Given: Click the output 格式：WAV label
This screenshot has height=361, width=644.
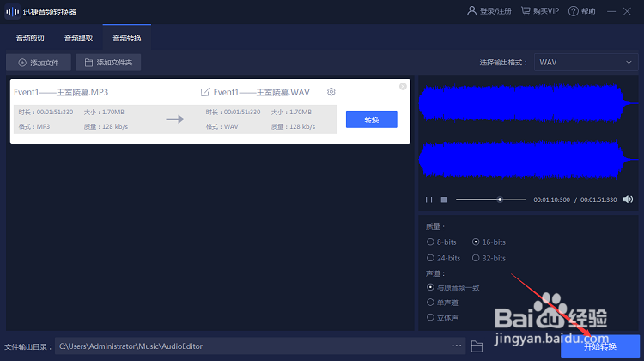Looking at the screenshot, I should click(222, 126).
